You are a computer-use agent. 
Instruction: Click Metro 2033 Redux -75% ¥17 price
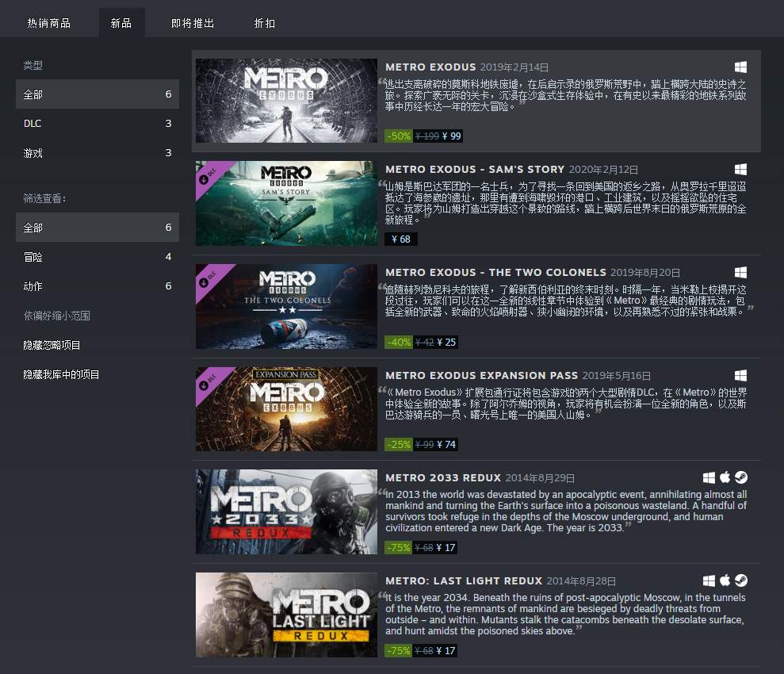tap(421, 547)
